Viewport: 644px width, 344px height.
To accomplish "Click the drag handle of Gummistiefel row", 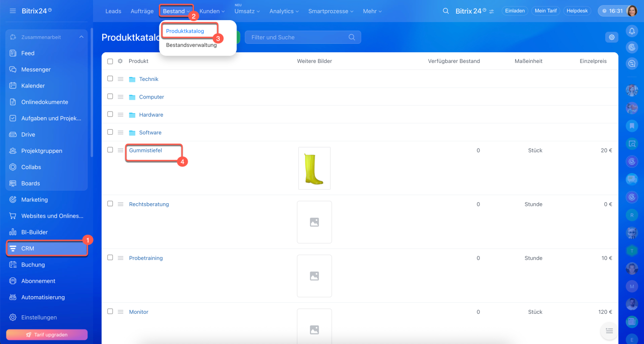I will click(120, 150).
